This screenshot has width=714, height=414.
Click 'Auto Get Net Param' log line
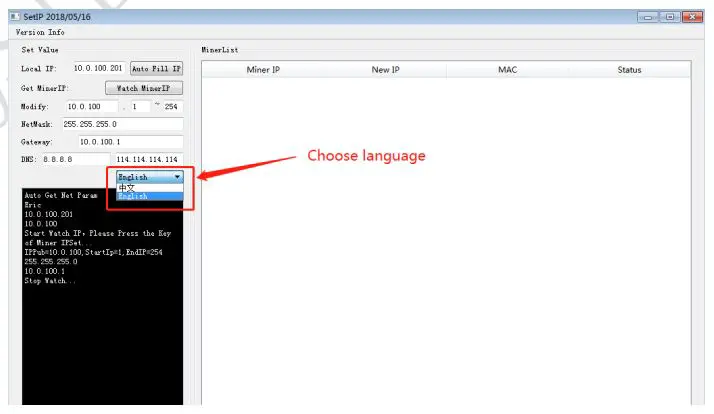coord(61,195)
